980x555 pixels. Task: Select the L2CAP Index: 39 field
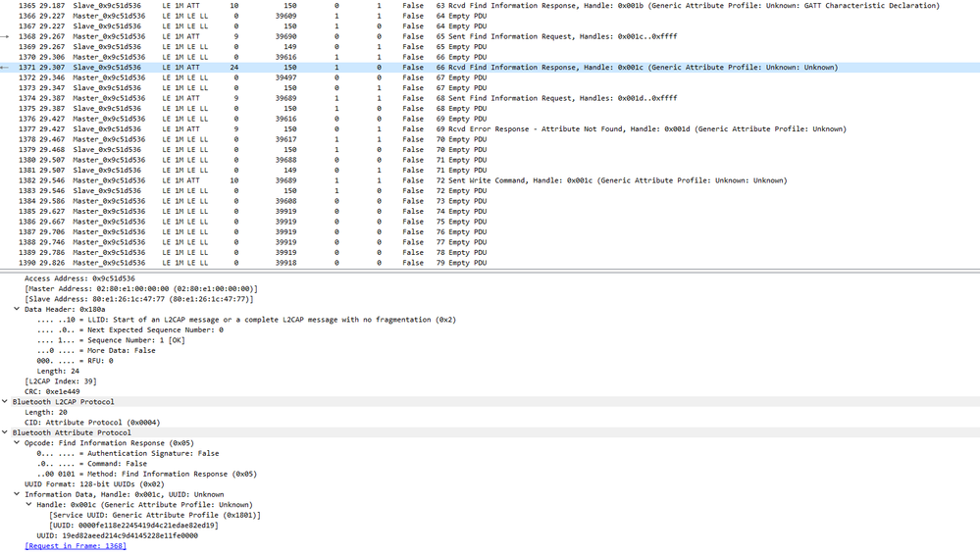coord(61,381)
